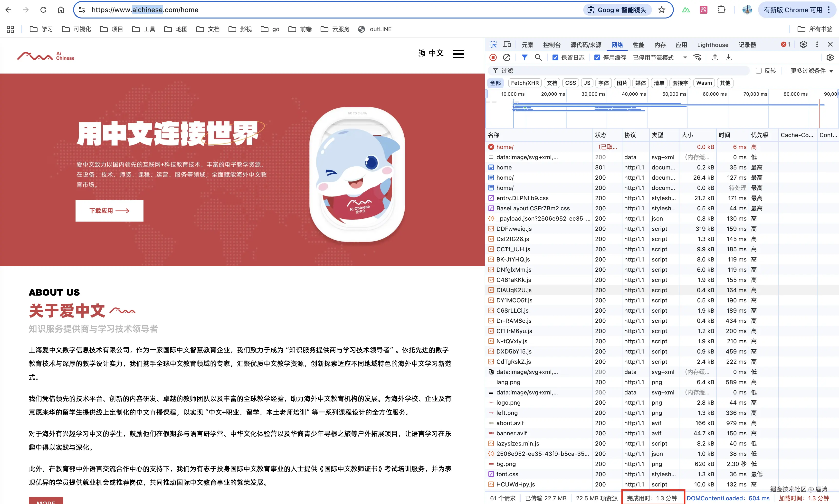Switch to the 控制台 tab
839x504 pixels.
(552, 45)
